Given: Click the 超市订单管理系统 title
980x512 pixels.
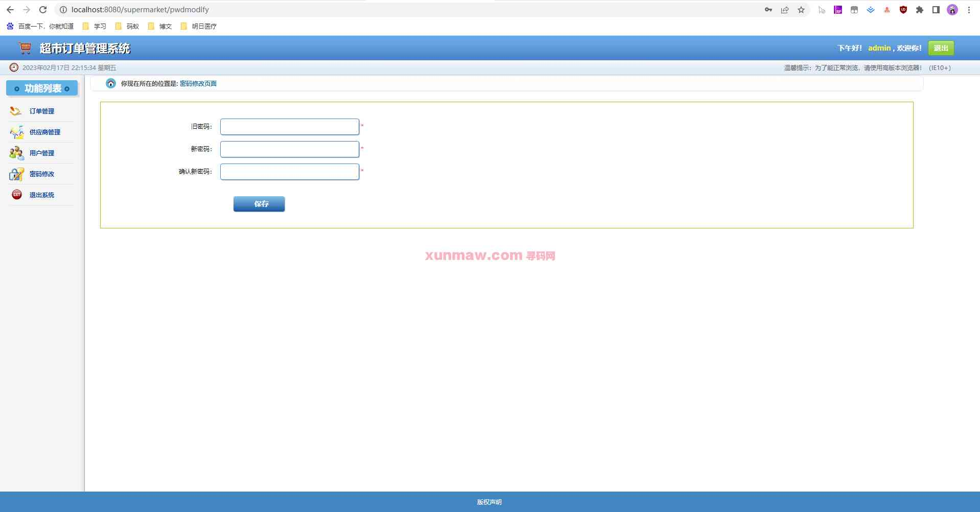Looking at the screenshot, I should pos(85,49).
